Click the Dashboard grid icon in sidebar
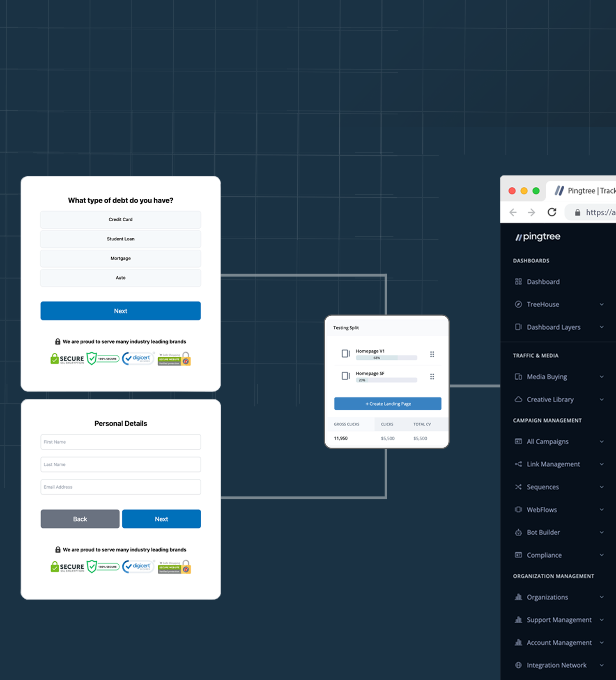 (x=518, y=282)
